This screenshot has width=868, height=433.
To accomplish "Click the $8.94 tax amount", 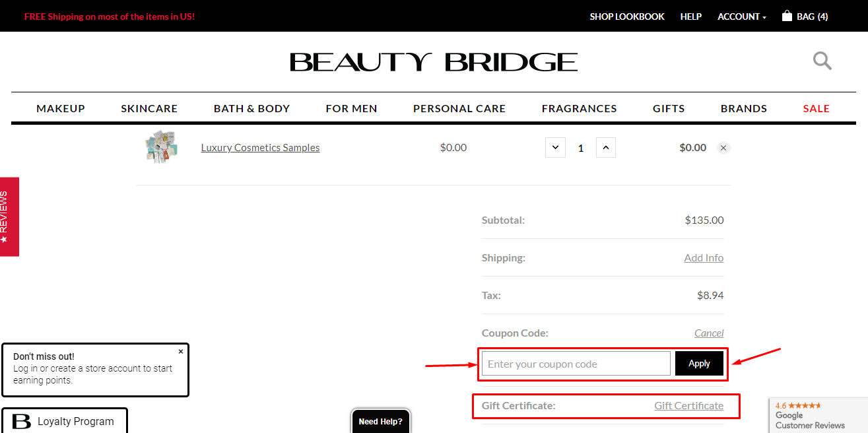I will pyautogui.click(x=710, y=296).
